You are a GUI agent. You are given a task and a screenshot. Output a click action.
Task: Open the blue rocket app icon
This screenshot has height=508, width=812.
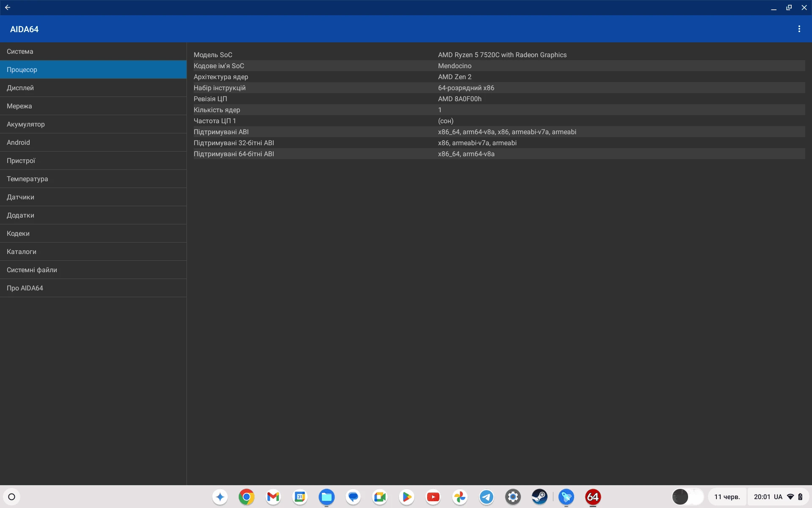point(566,497)
